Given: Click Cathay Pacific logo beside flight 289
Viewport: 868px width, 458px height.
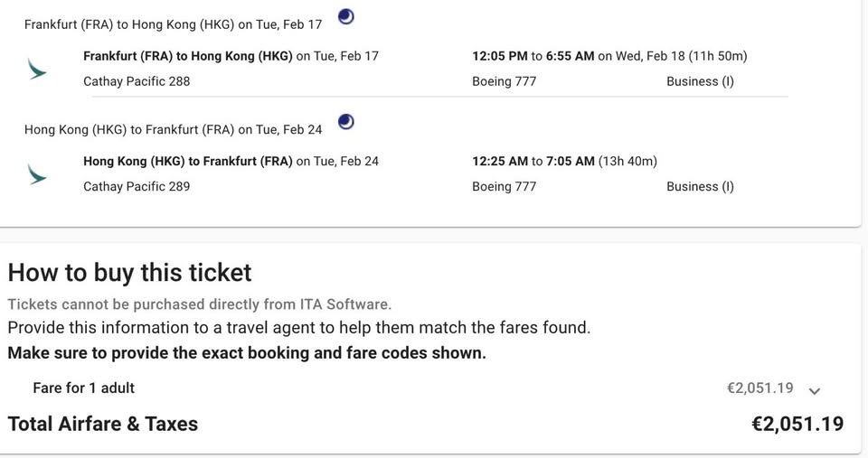Looking at the screenshot, I should pyautogui.click(x=37, y=174).
